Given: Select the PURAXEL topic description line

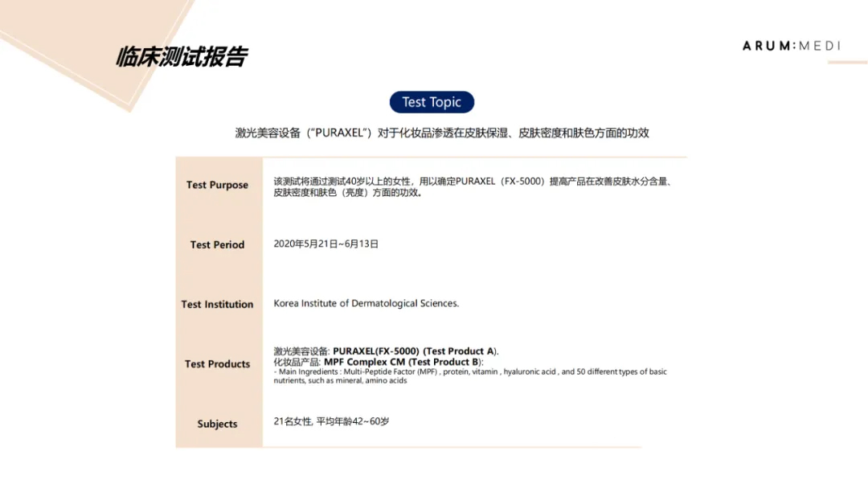Looking at the screenshot, I should point(442,133).
